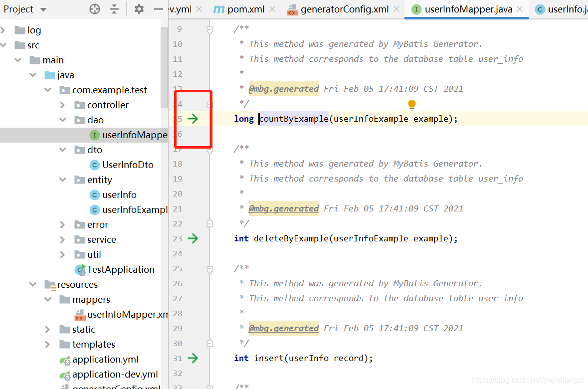Close the generatorConfig.xml tab
Viewport: 588px width, 389px height.
tap(396, 9)
